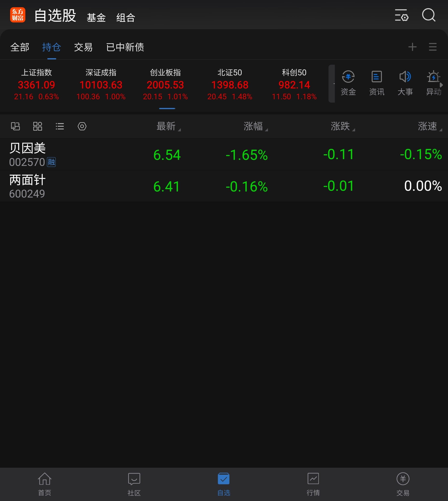Select 交易 group tab

point(83,47)
